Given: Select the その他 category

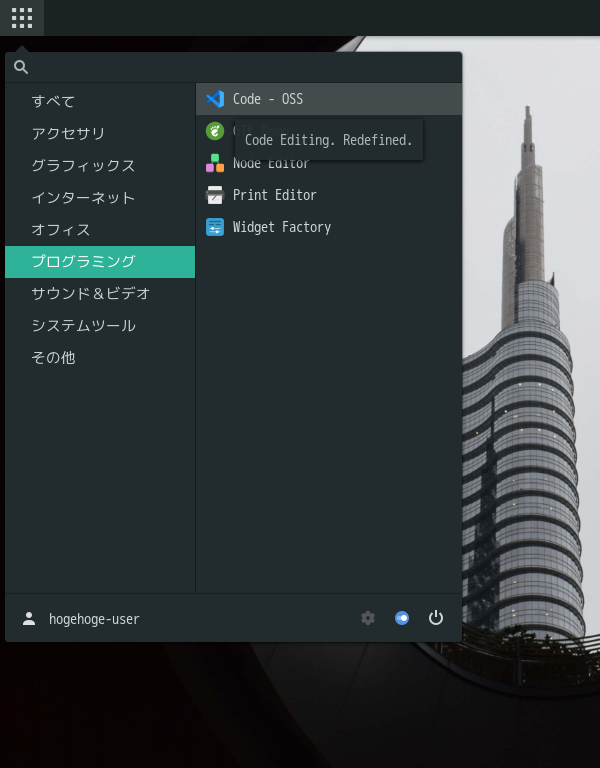Looking at the screenshot, I should point(100,358).
